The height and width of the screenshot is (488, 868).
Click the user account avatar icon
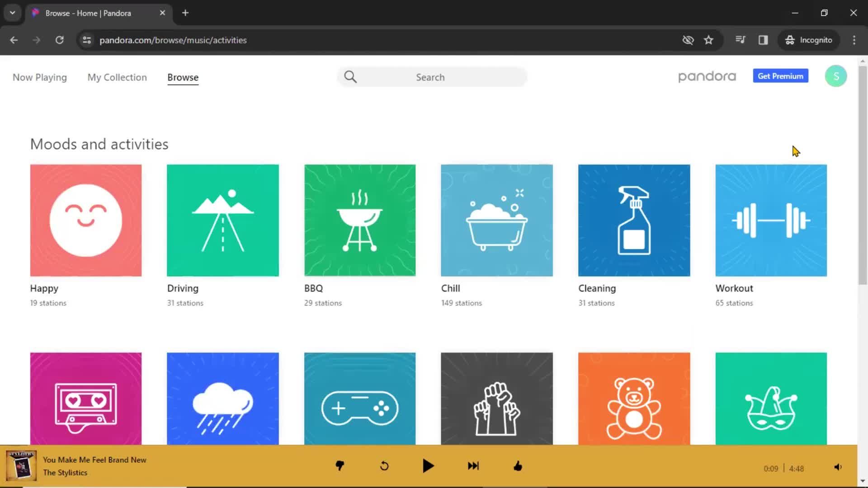coord(835,76)
